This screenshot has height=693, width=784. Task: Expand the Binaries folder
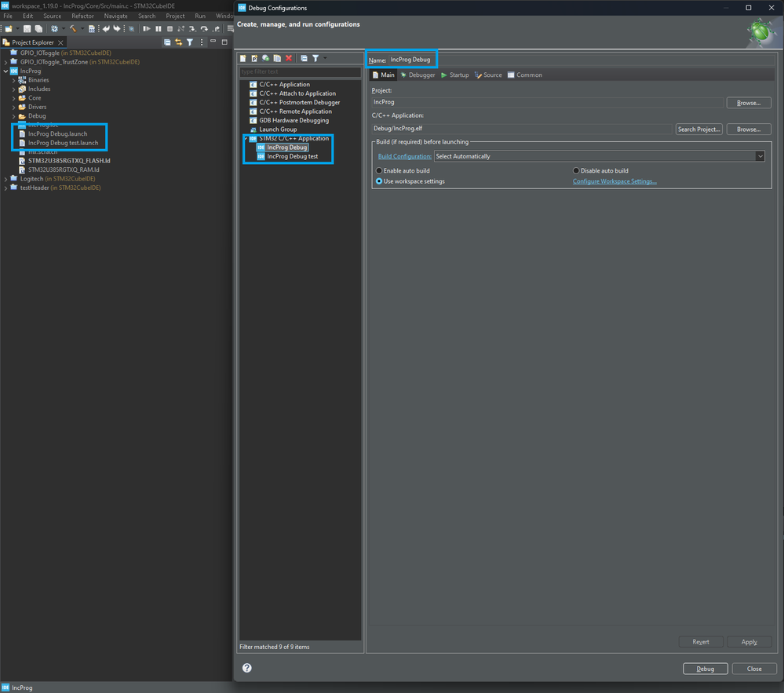[13, 80]
